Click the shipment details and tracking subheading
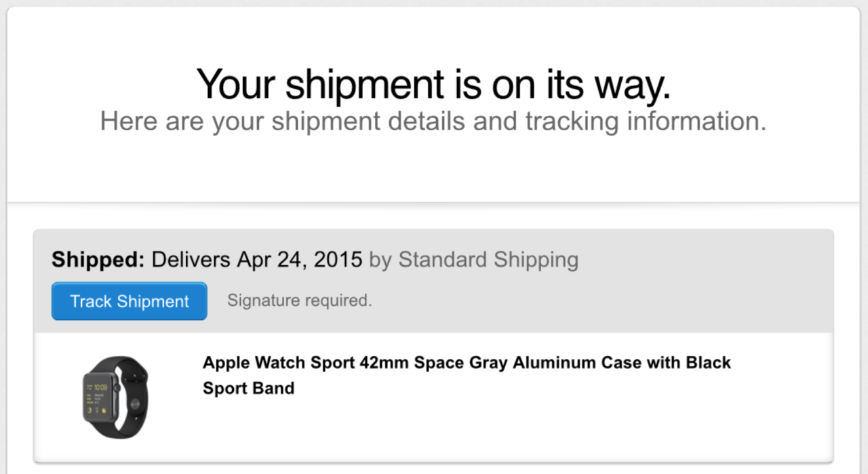The image size is (868, 474). 433,122
